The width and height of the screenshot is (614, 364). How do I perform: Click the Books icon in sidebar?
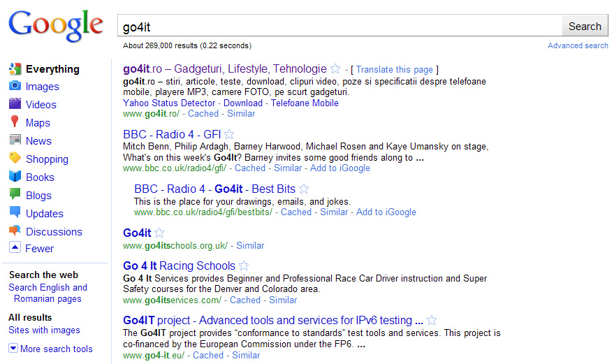coord(15,176)
